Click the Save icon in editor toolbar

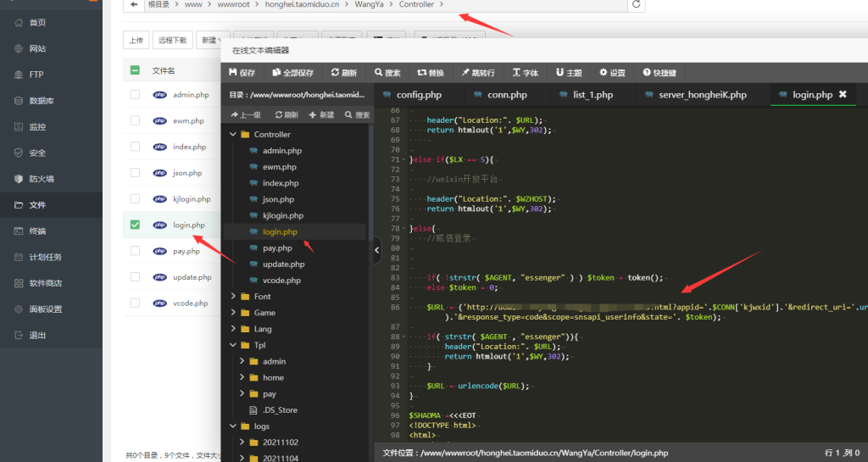(x=233, y=73)
